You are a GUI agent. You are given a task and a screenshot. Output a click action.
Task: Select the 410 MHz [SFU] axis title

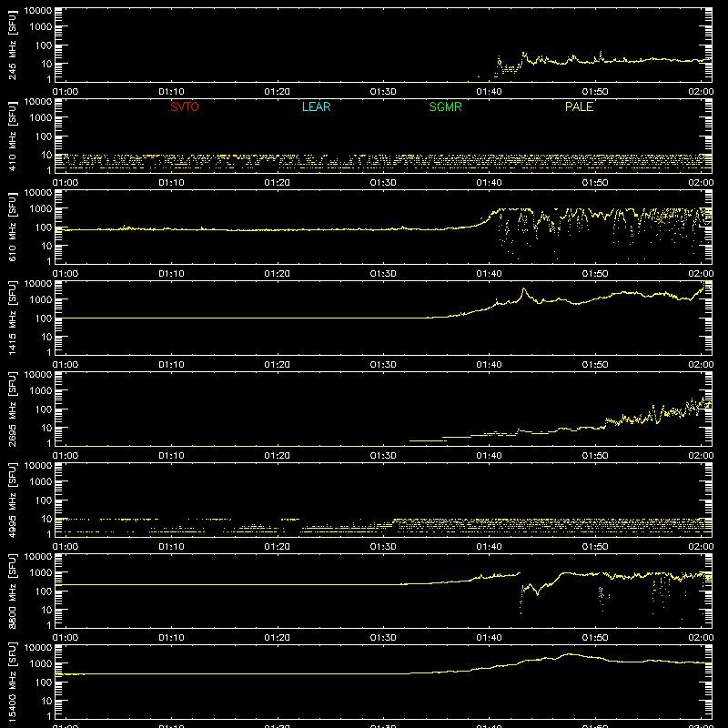click(12, 136)
